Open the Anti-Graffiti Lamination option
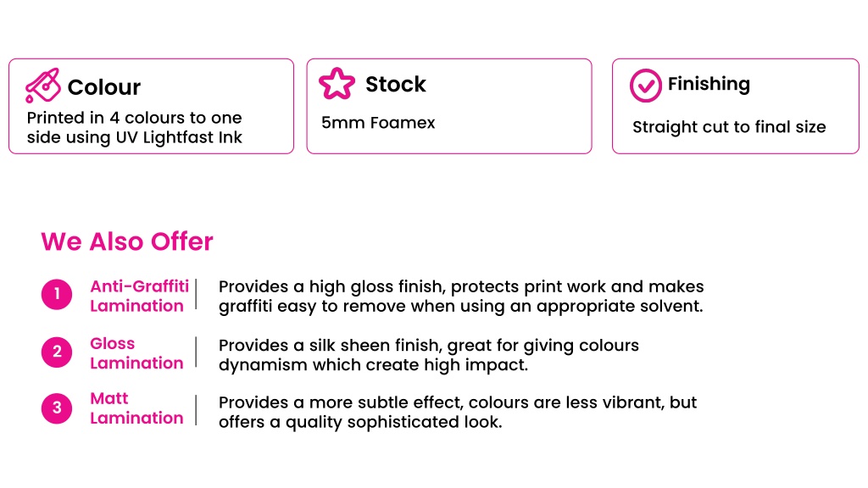Viewport: 868px width, 488px height. click(140, 296)
